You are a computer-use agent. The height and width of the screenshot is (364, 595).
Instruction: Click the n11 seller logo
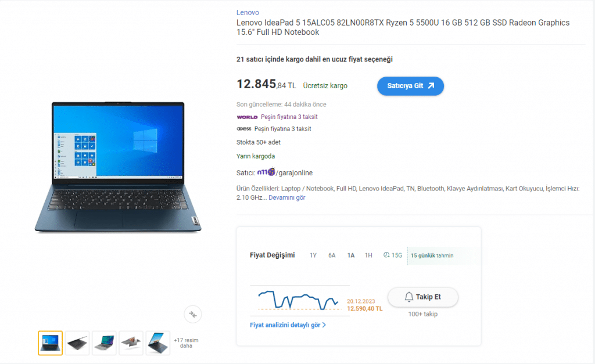266,172
